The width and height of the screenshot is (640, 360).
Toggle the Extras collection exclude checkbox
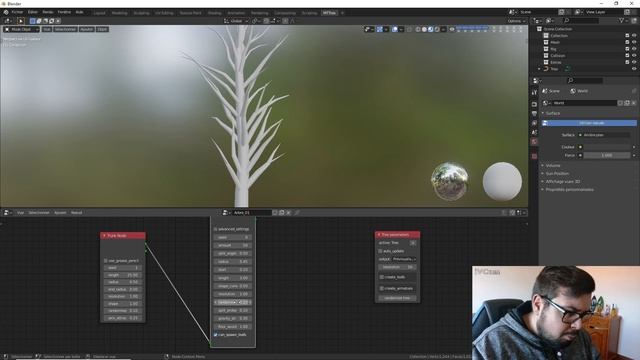click(627, 62)
